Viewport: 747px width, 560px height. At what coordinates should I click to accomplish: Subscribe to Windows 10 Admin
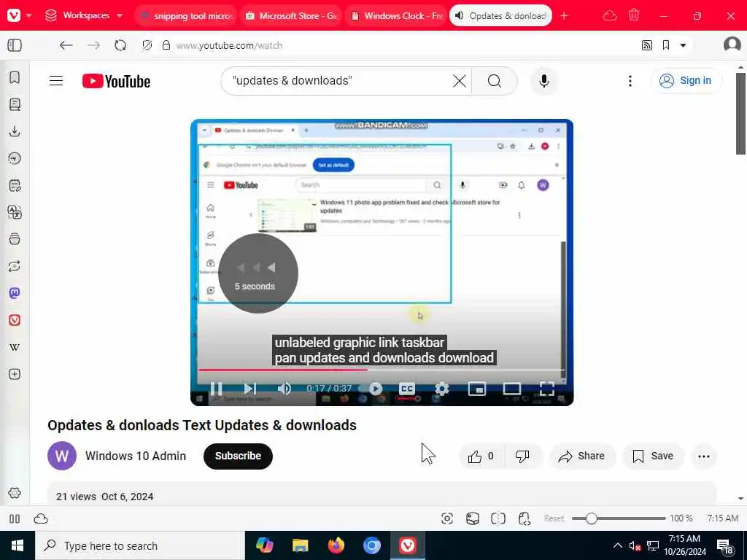pos(238,456)
